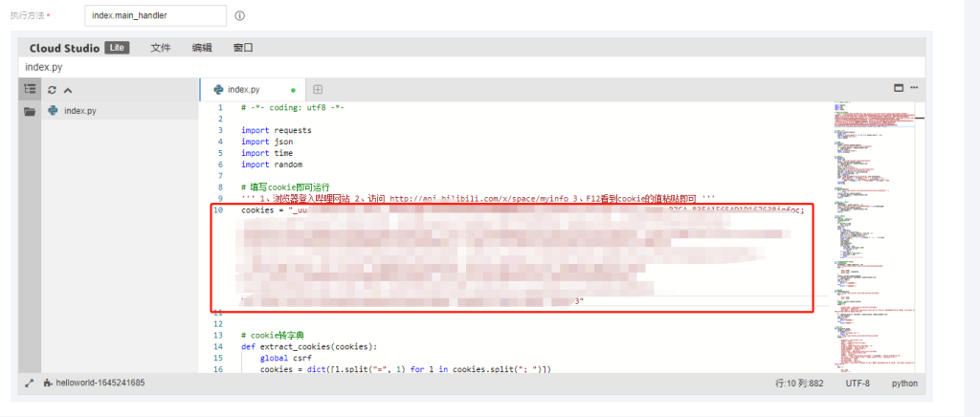Click the 行:10 列:882 cursor position indicator
The image size is (980, 417).
click(799, 384)
